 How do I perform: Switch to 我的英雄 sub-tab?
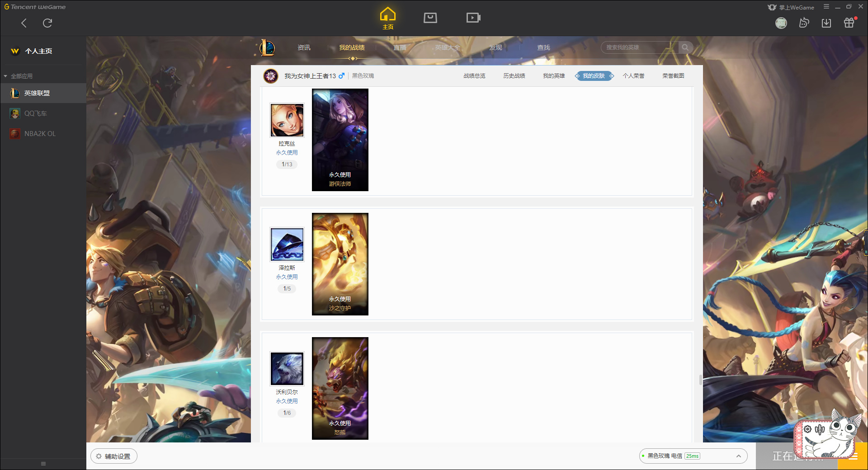pos(554,76)
